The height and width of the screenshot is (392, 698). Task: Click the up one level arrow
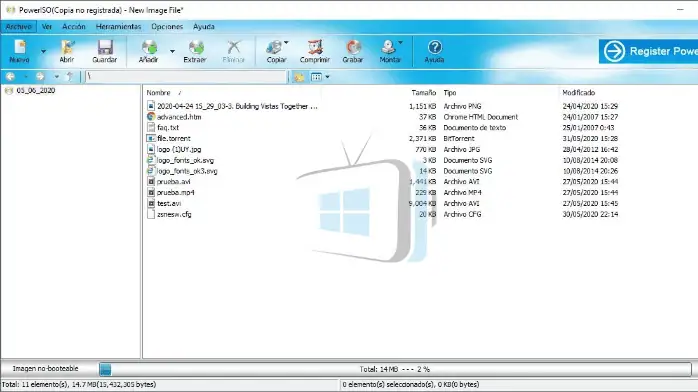[x=70, y=77]
